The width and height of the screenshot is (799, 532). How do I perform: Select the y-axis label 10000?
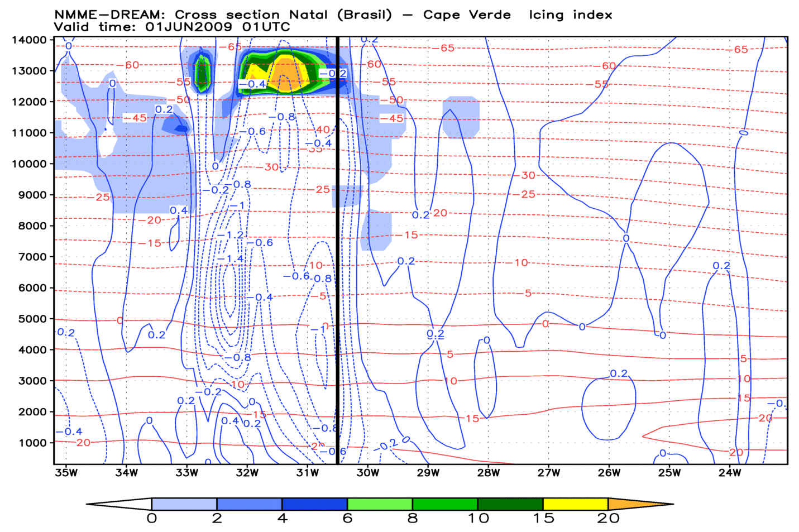(x=30, y=164)
